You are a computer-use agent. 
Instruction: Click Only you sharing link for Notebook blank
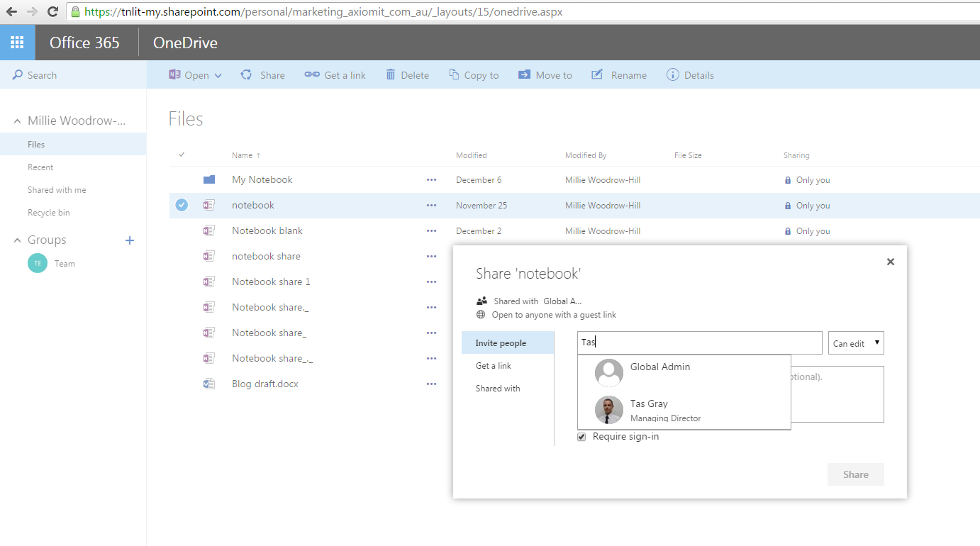click(x=813, y=231)
